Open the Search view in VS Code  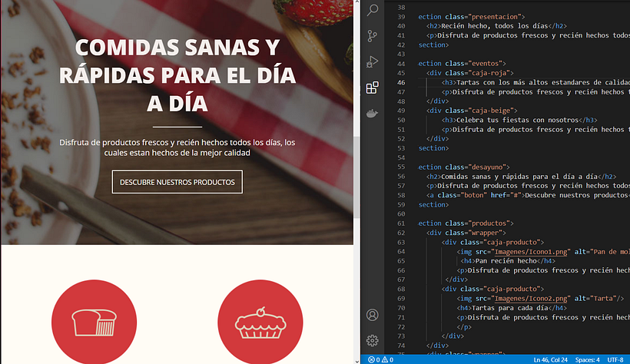pyautogui.click(x=373, y=10)
